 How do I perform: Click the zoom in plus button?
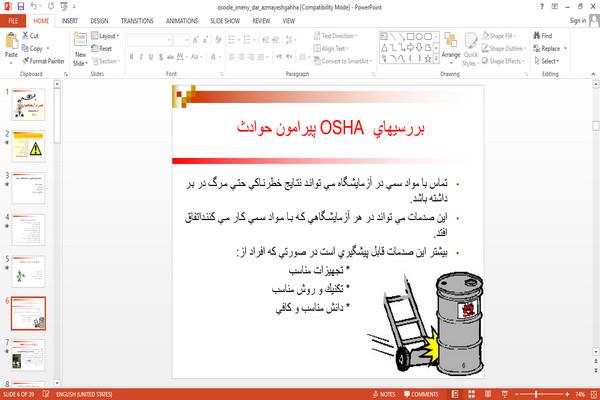click(567, 394)
